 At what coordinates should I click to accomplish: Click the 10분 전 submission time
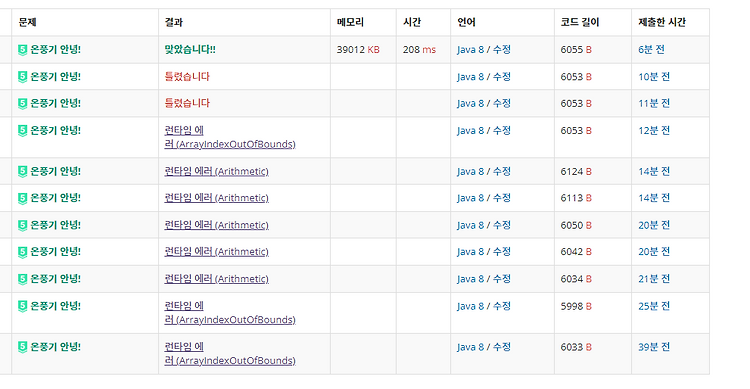click(x=654, y=77)
